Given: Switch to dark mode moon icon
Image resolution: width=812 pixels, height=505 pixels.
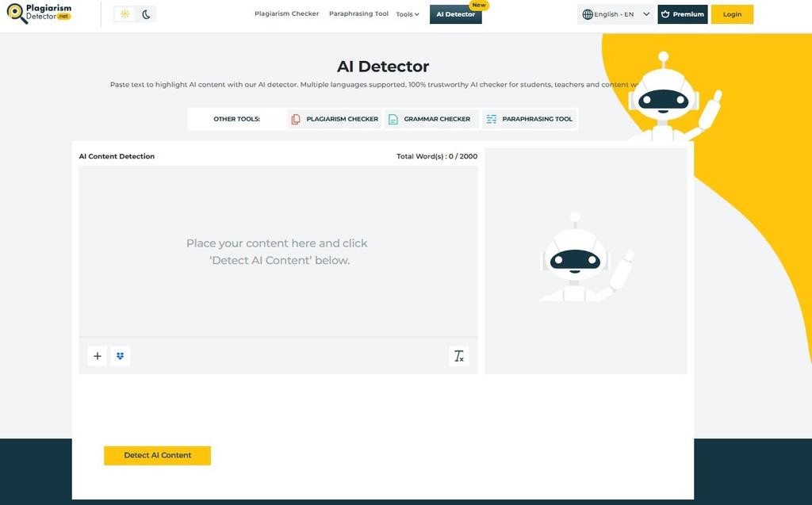Looking at the screenshot, I should pyautogui.click(x=146, y=14).
